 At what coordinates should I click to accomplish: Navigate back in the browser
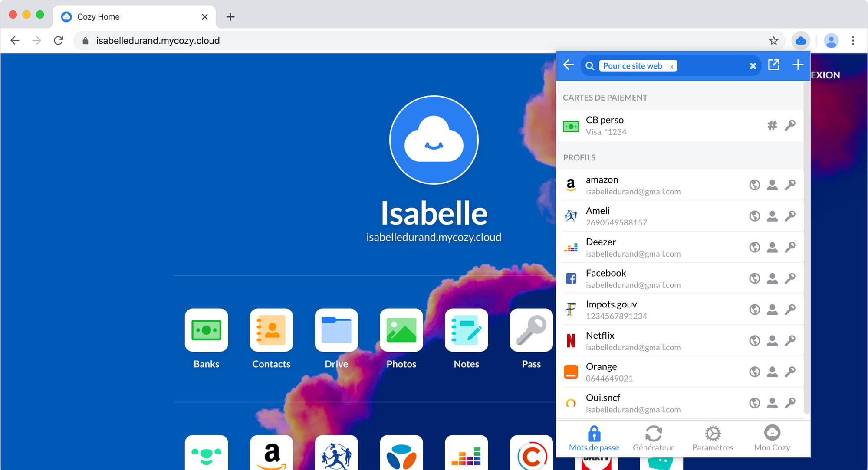(15, 41)
